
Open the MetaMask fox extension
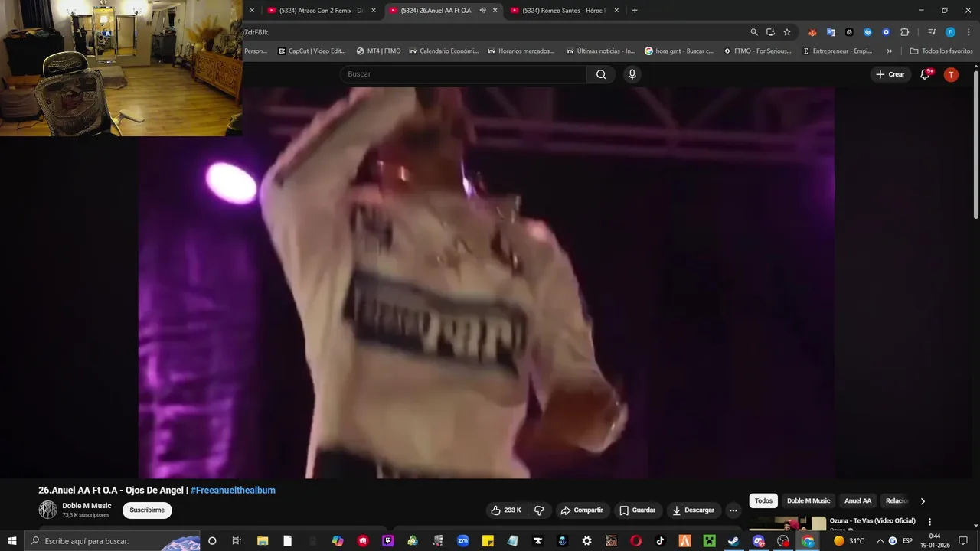point(812,32)
